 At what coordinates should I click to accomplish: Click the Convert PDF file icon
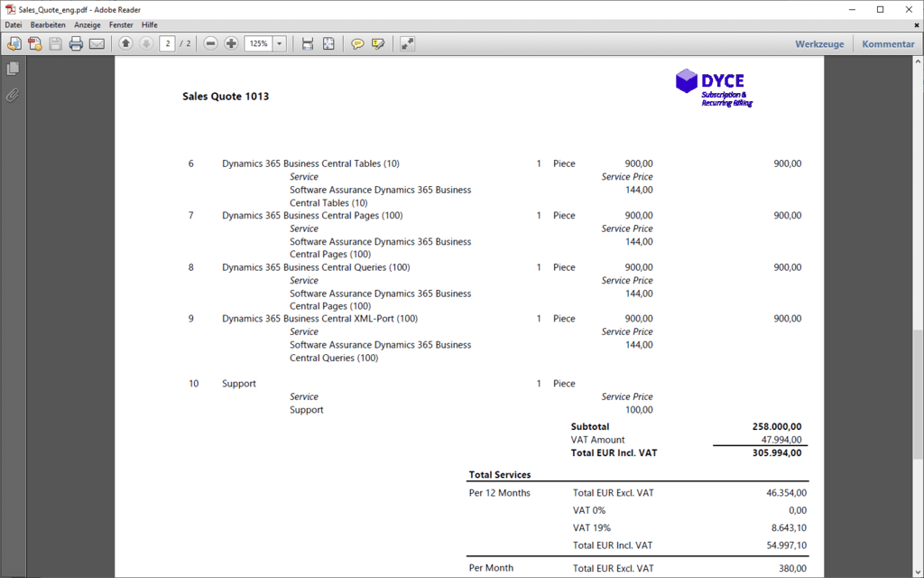35,43
